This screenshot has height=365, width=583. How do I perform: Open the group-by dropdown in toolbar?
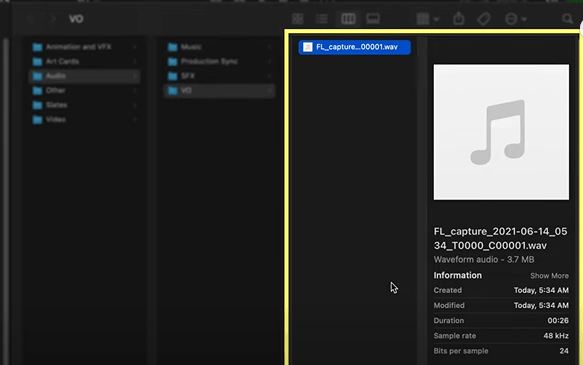pyautogui.click(x=427, y=19)
